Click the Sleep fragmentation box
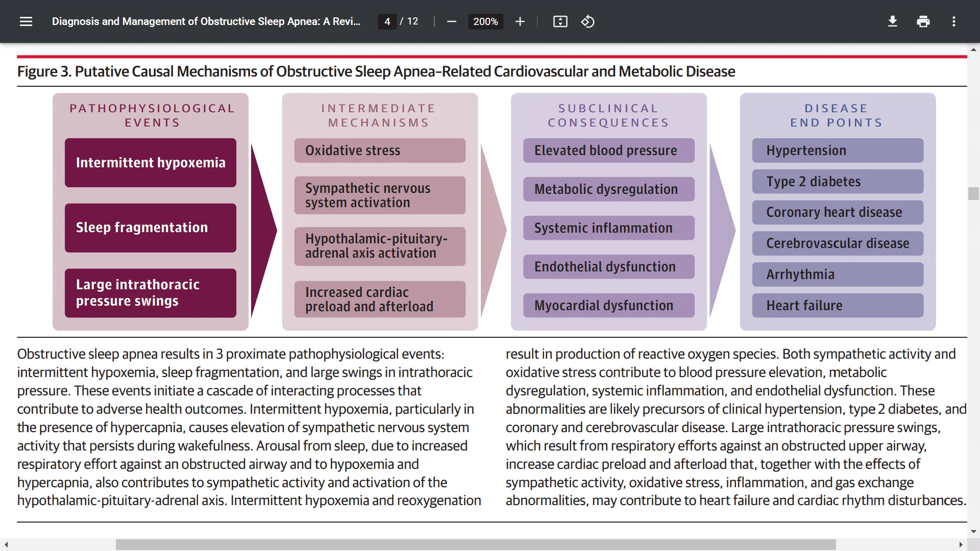The image size is (980, 551). point(151,228)
